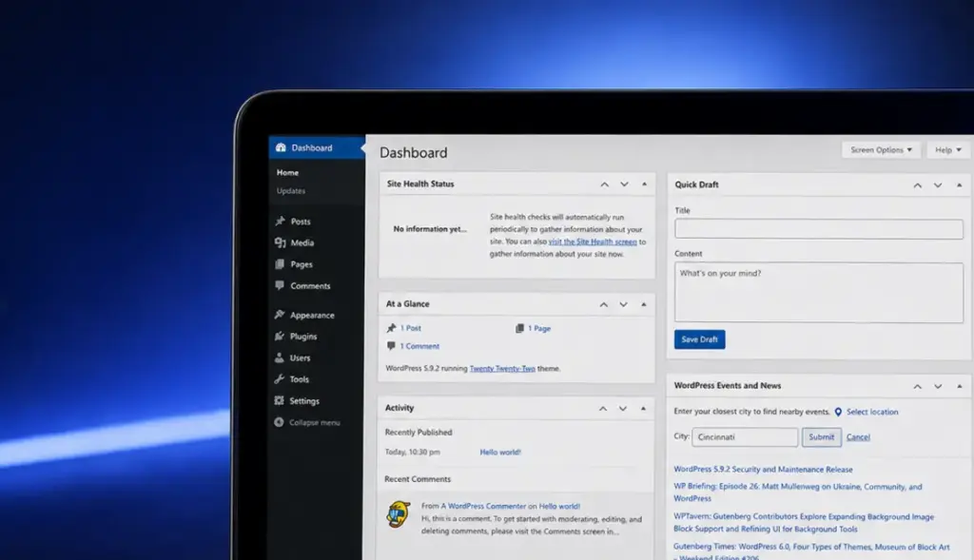The width and height of the screenshot is (974, 560).
Task: Collapse the Activity panel
Action: [x=643, y=409]
